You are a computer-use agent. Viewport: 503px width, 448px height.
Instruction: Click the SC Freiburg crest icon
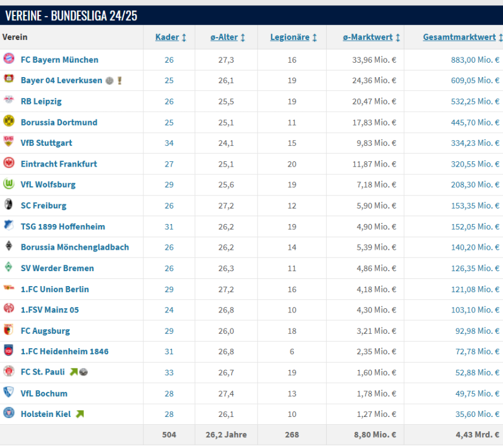[x=8, y=205]
